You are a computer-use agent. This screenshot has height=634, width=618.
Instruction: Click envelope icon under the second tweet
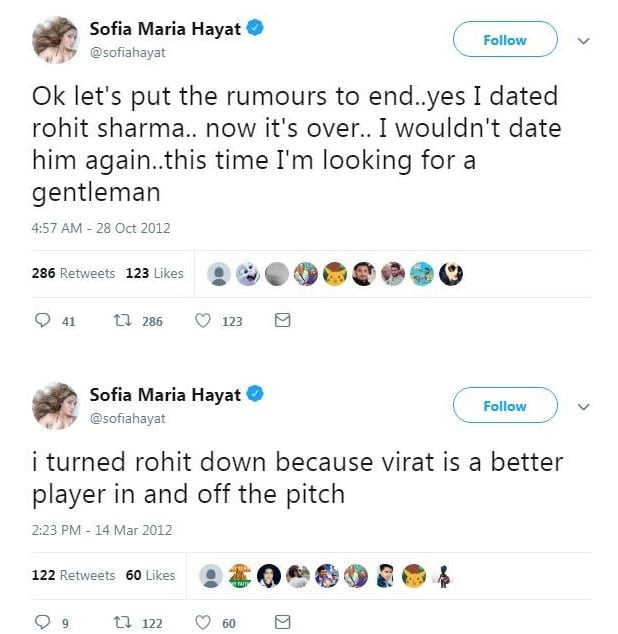click(x=282, y=622)
